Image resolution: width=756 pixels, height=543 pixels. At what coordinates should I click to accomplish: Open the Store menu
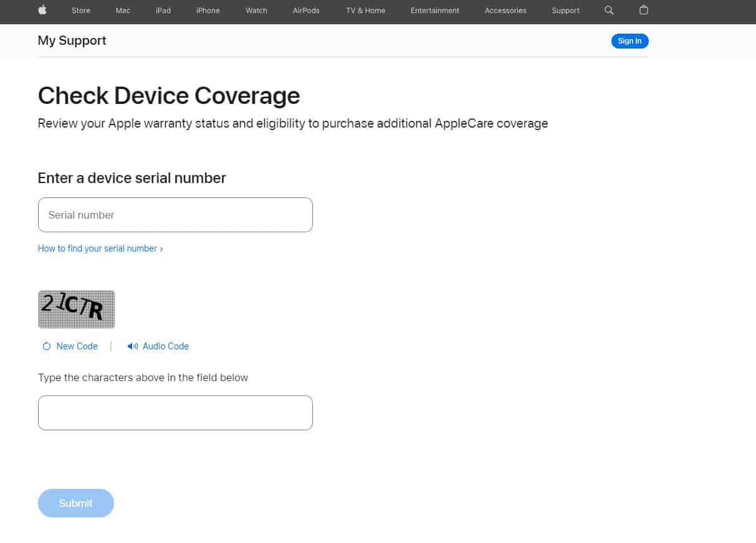coord(81,11)
